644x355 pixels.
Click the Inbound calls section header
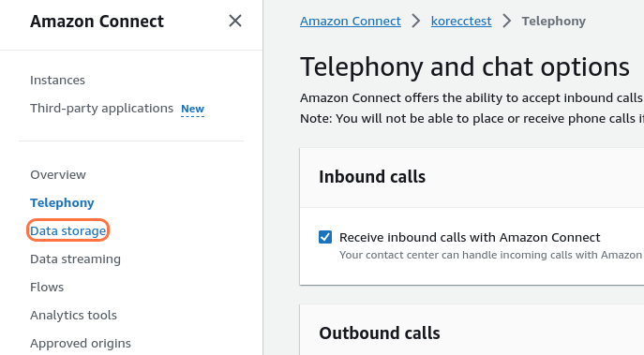pos(372,177)
